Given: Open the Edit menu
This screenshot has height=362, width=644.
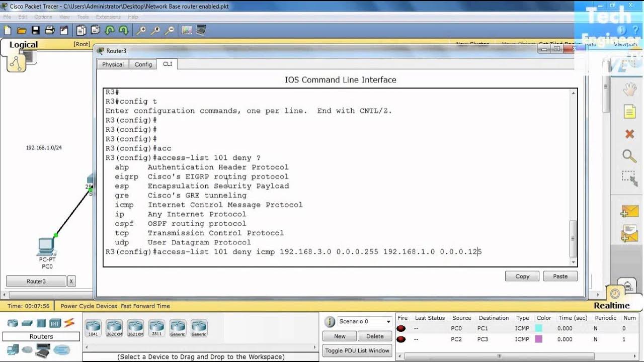Looking at the screenshot, I should [23, 17].
